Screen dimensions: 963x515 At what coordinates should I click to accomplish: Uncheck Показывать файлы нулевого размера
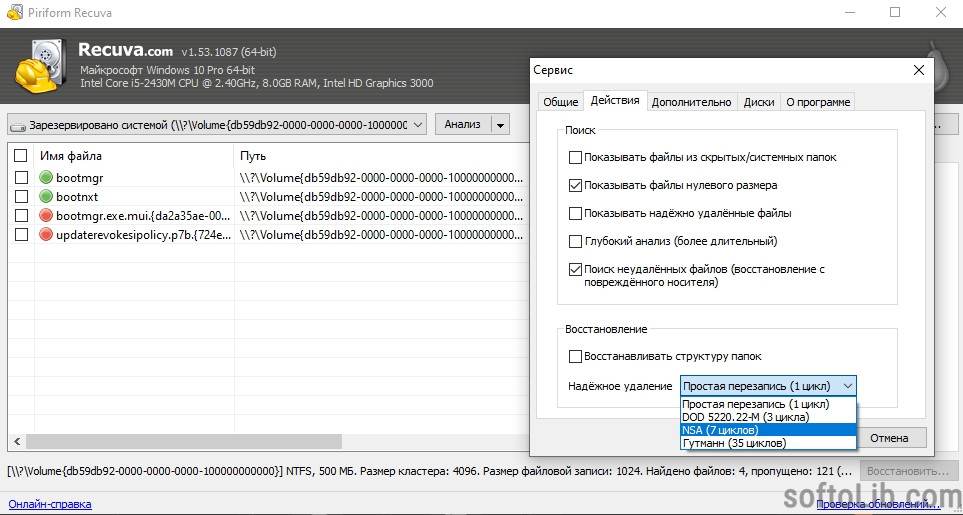575,185
